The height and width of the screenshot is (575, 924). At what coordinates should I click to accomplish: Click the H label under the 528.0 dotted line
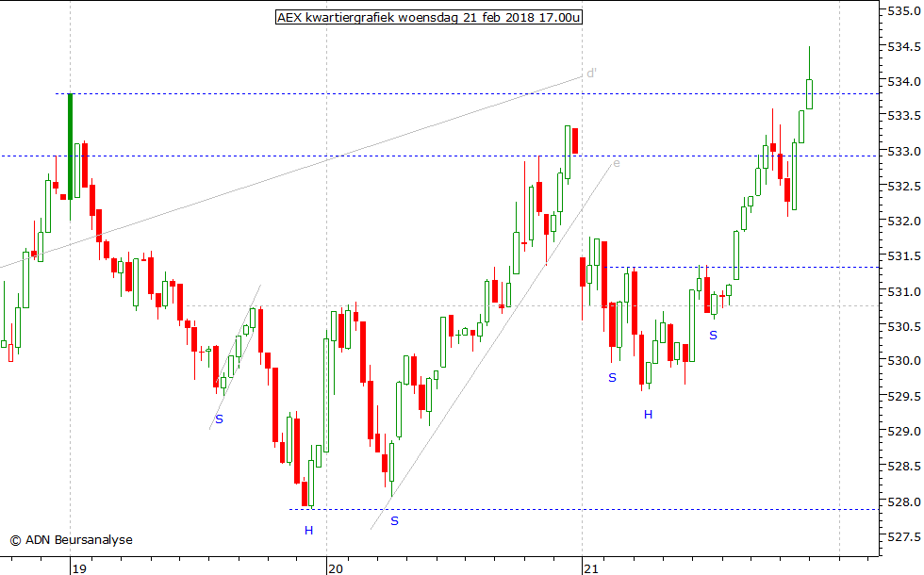309,531
